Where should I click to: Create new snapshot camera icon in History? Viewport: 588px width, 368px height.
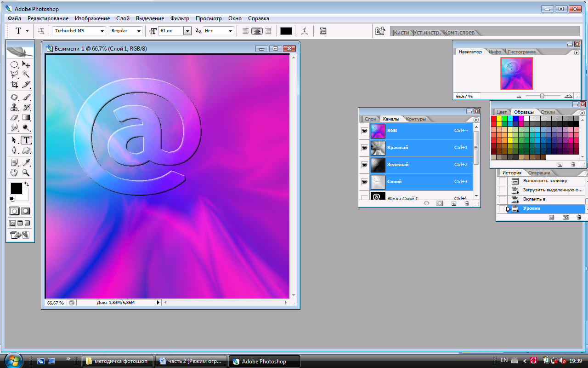(x=566, y=217)
